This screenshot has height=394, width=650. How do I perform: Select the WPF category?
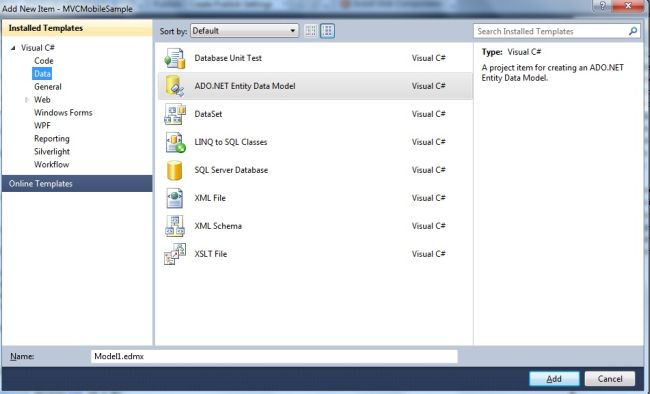point(42,126)
